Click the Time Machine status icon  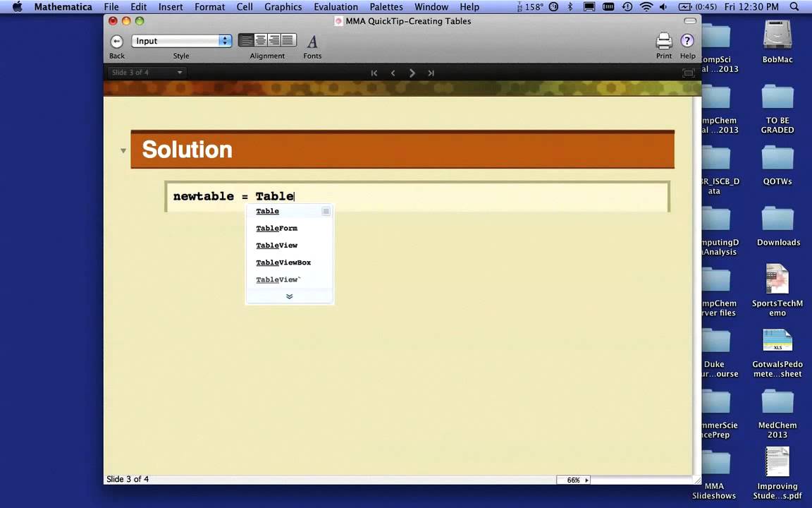(627, 7)
